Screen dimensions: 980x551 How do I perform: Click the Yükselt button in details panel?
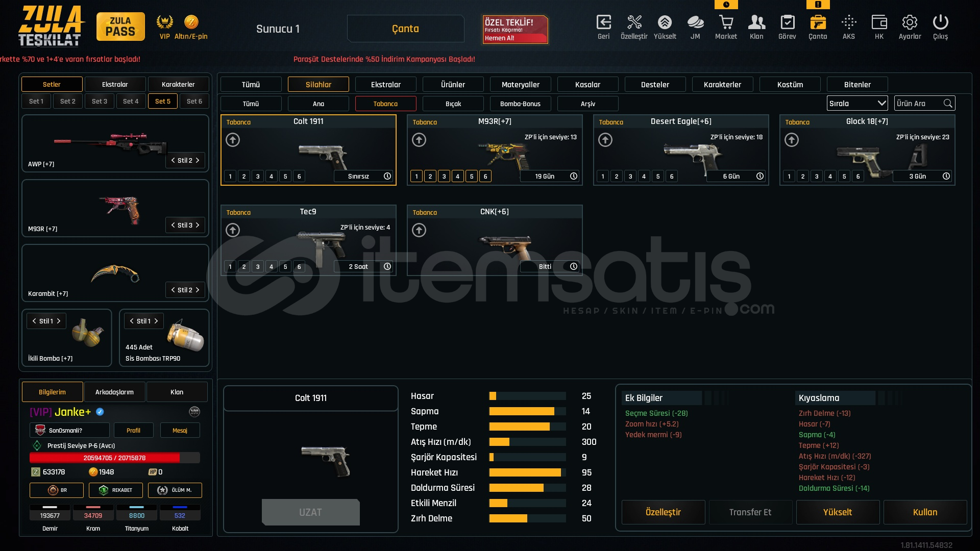(837, 512)
